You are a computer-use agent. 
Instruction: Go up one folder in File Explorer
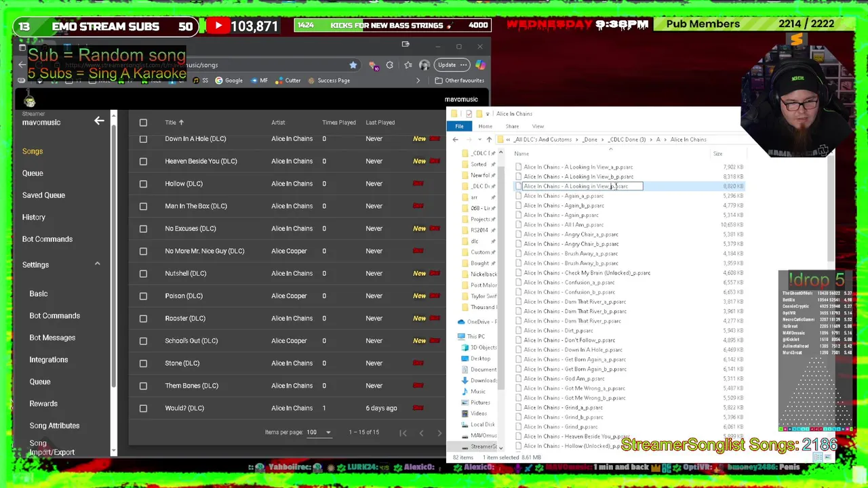(x=489, y=140)
